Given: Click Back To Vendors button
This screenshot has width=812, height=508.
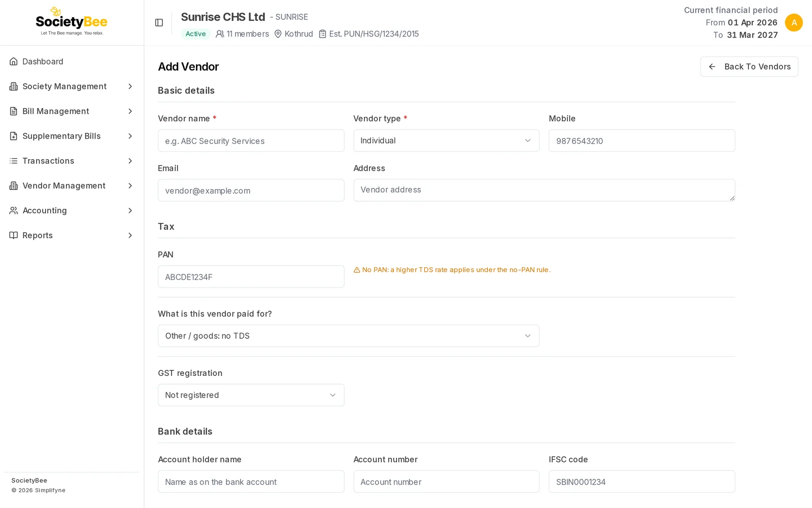Looking at the screenshot, I should pos(749,67).
